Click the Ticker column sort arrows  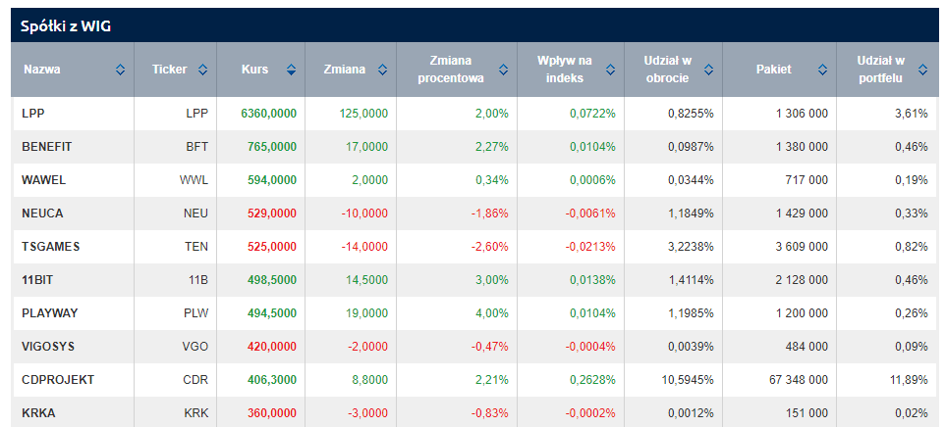pos(202,70)
